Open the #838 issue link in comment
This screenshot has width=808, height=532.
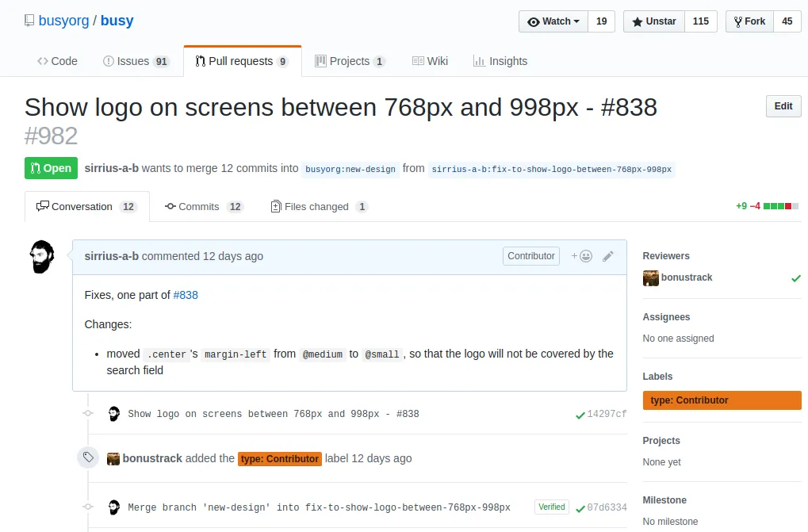(186, 295)
